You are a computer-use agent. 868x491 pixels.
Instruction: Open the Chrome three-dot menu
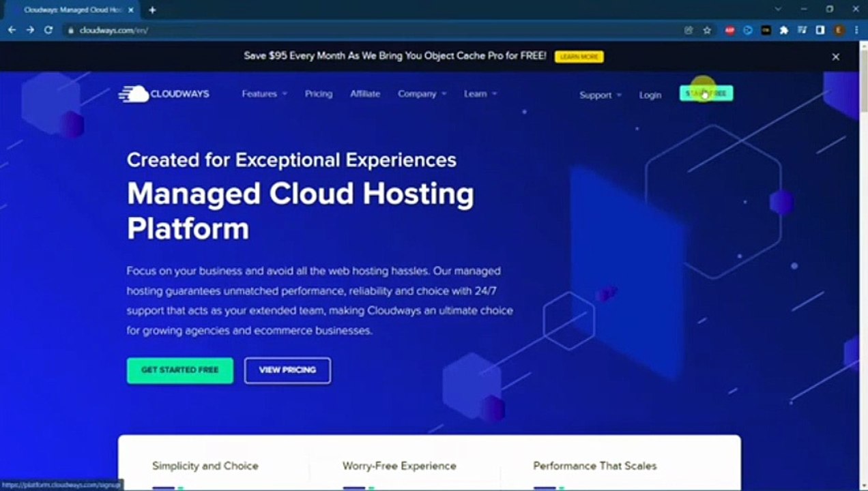coord(856,30)
